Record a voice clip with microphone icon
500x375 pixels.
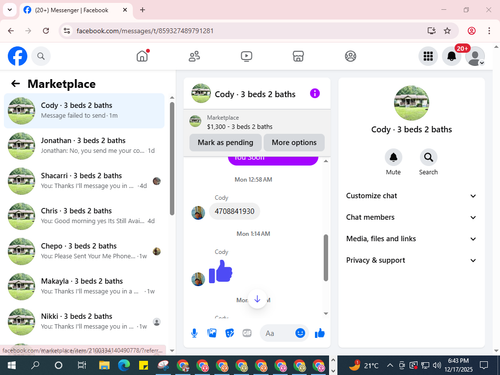point(194,333)
